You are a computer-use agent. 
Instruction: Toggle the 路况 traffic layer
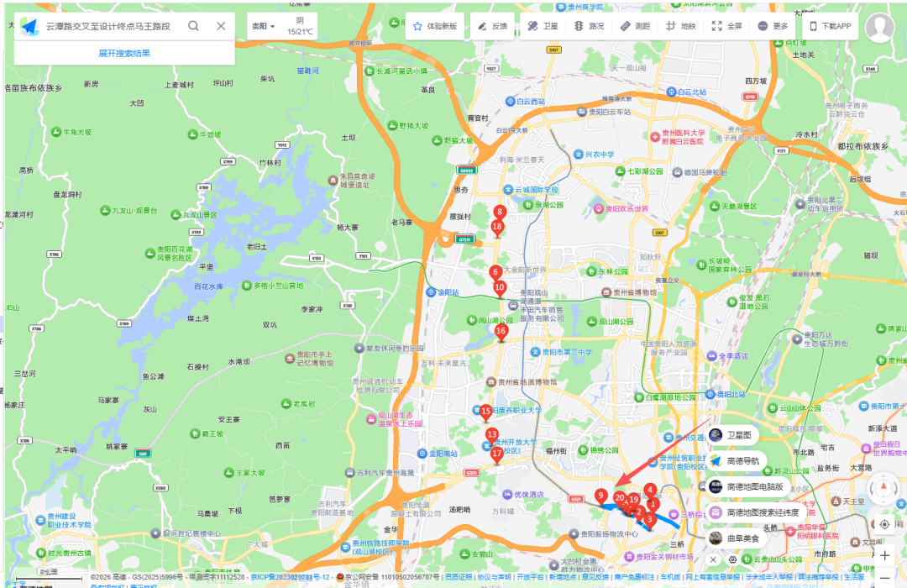(x=589, y=26)
